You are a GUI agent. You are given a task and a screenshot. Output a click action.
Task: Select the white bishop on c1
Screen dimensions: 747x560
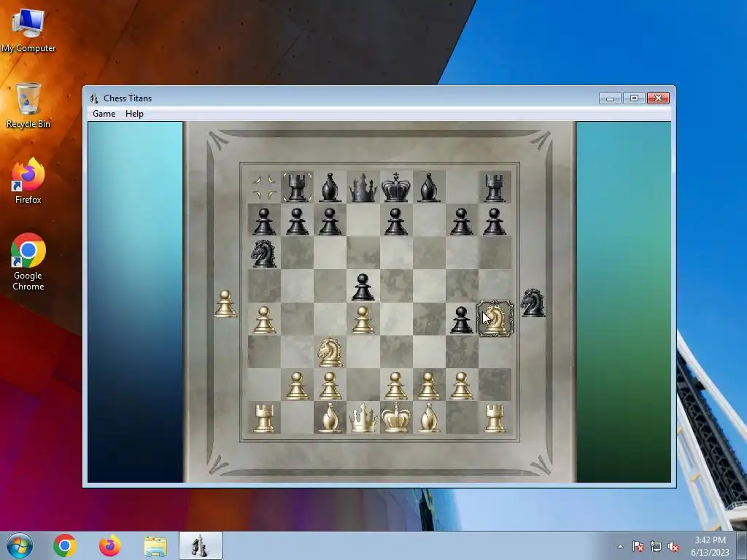tap(330, 418)
